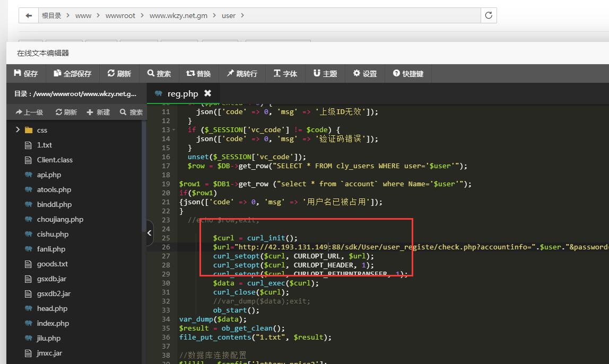The width and height of the screenshot is (609, 364).
Task: Click the Save (保存) toolbar icon
Action: coord(26,74)
